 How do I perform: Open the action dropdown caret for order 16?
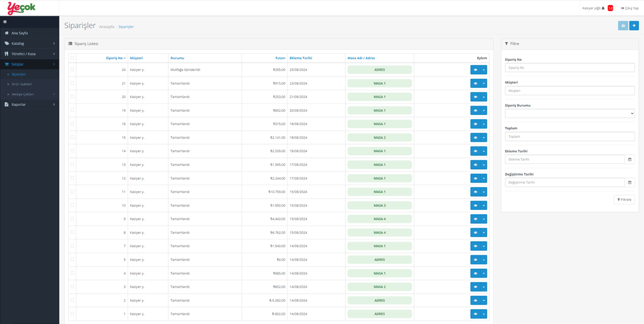tap(484, 124)
